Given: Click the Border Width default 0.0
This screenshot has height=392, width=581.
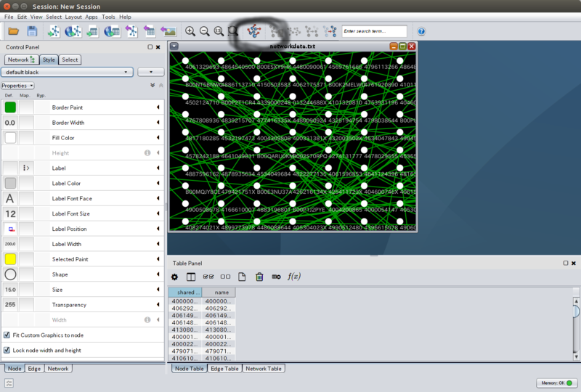Looking at the screenshot, I should (x=10, y=123).
